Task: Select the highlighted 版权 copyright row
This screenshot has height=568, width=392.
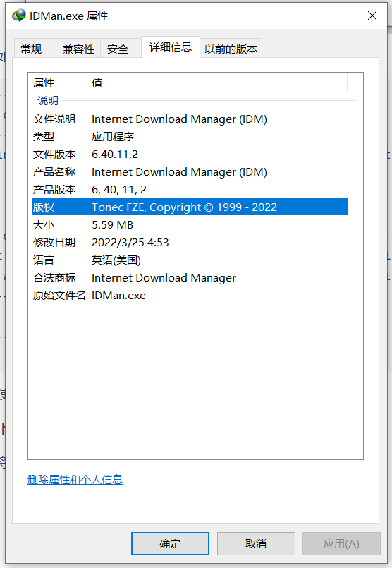Action: (190, 207)
